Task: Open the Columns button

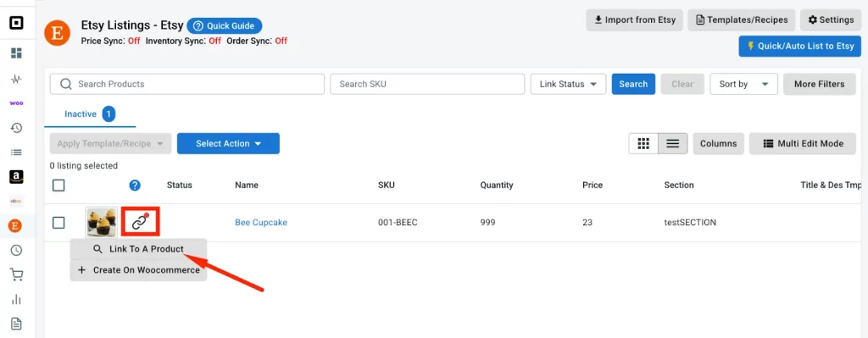Action: pos(719,144)
